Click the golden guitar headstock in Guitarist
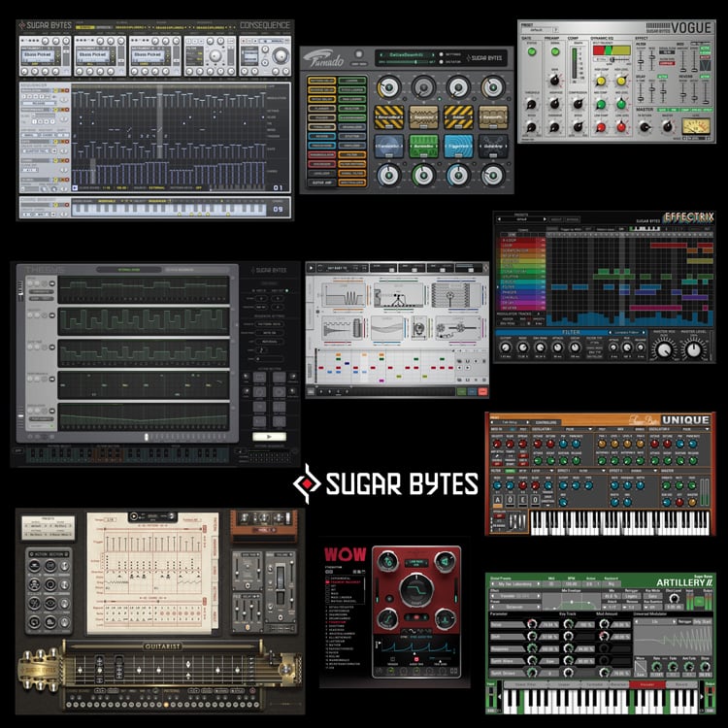 click(41, 669)
